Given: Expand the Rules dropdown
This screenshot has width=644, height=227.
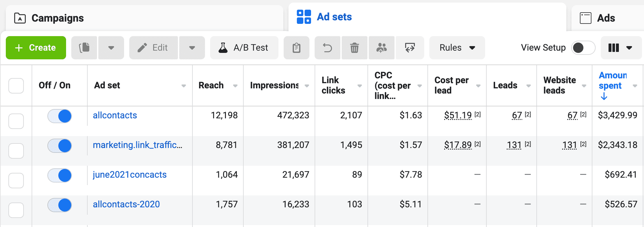Looking at the screenshot, I should (457, 48).
